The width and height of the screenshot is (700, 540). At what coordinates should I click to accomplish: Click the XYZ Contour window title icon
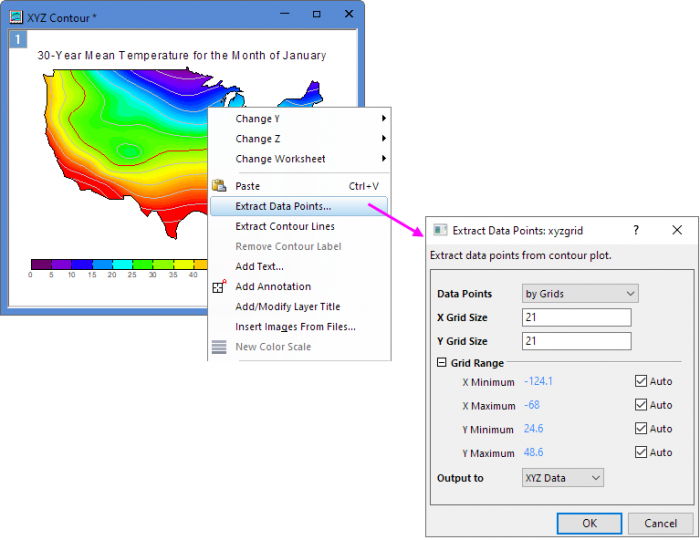point(17,16)
